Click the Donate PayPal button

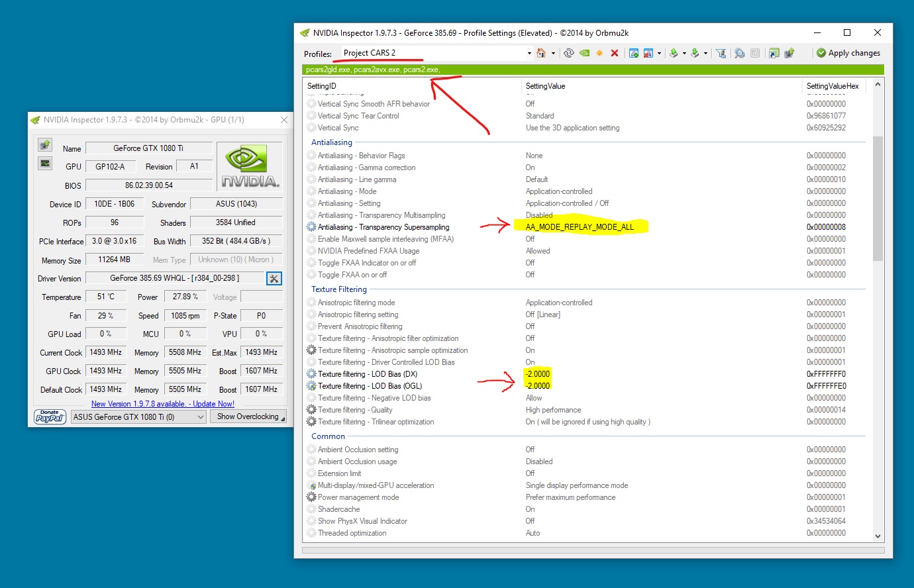[50, 416]
